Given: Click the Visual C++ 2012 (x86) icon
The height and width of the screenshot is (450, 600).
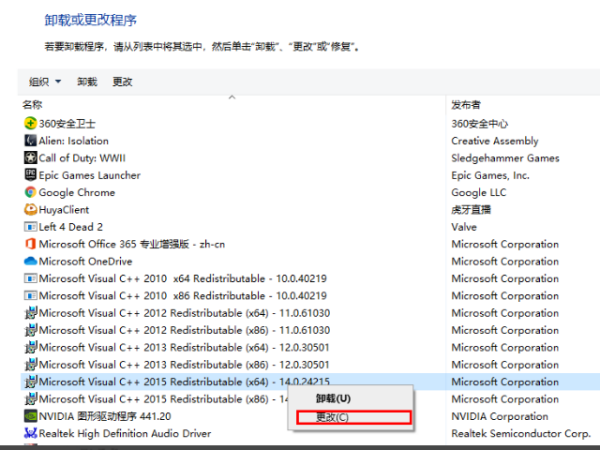Looking at the screenshot, I should coord(30,330).
